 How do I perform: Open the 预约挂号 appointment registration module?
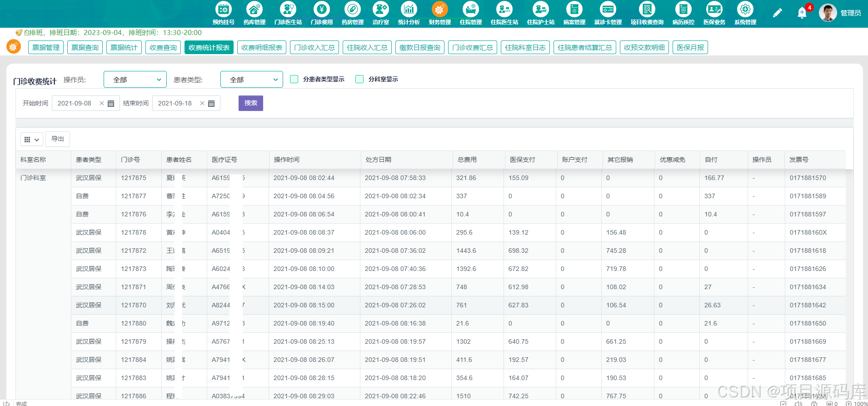point(223,13)
